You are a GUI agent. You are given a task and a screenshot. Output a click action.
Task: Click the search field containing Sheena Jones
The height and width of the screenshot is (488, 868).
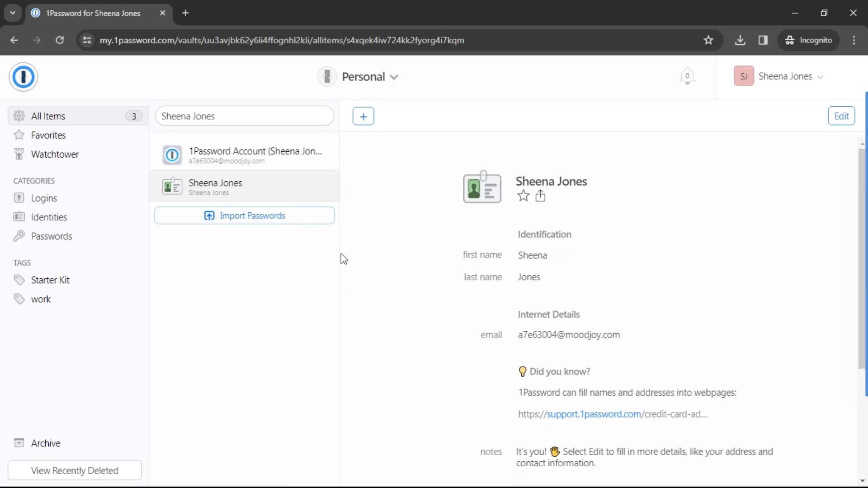[245, 116]
